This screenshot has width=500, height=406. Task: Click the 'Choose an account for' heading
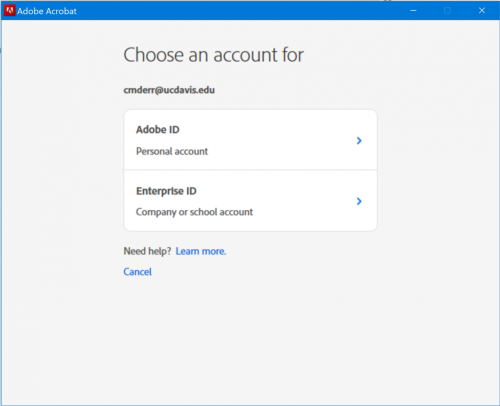pyautogui.click(x=213, y=55)
